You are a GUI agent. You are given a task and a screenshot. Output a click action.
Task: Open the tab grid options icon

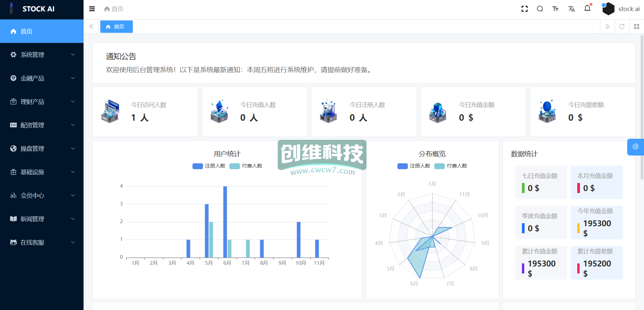click(636, 26)
